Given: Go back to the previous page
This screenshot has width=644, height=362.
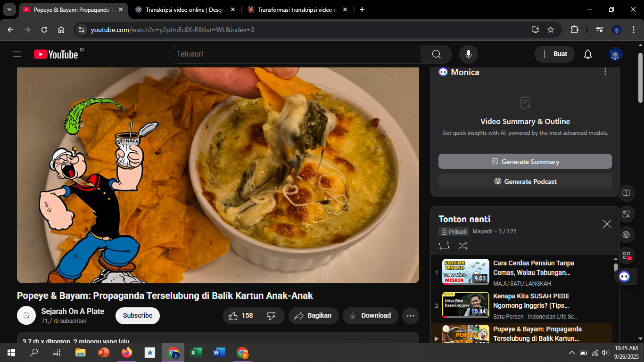Looking at the screenshot, I should click(x=10, y=30).
